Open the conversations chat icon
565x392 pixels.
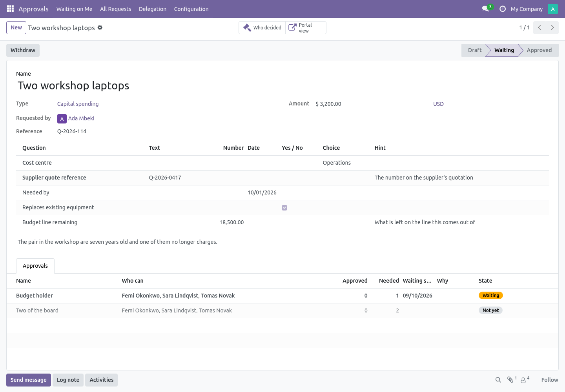point(486,9)
